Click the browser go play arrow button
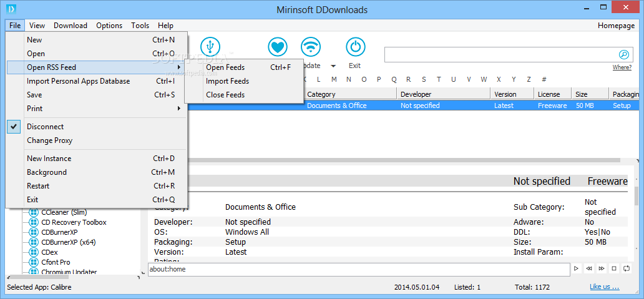The height and width of the screenshot is (299, 644). click(576, 268)
